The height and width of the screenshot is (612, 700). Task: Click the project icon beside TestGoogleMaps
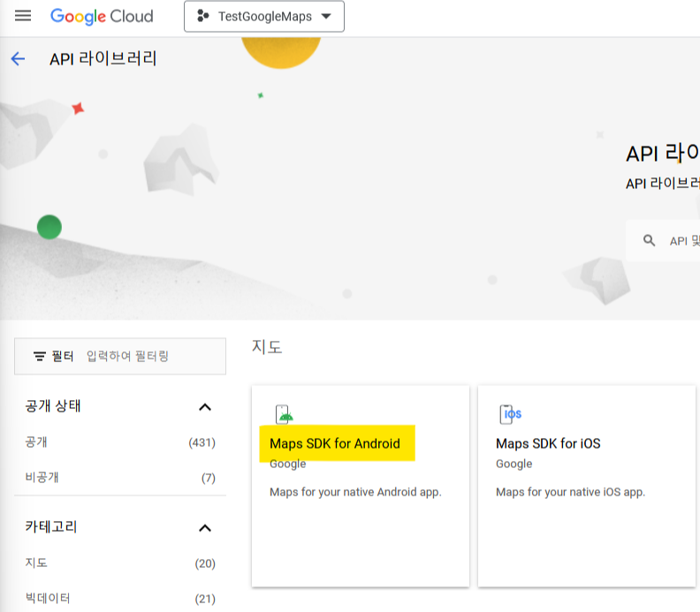click(x=203, y=16)
